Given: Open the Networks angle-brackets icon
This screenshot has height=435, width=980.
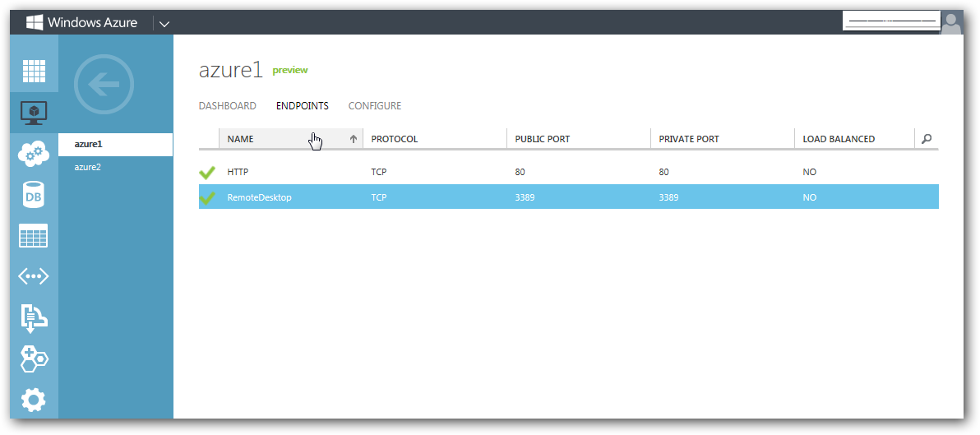Looking at the screenshot, I should coord(35,276).
